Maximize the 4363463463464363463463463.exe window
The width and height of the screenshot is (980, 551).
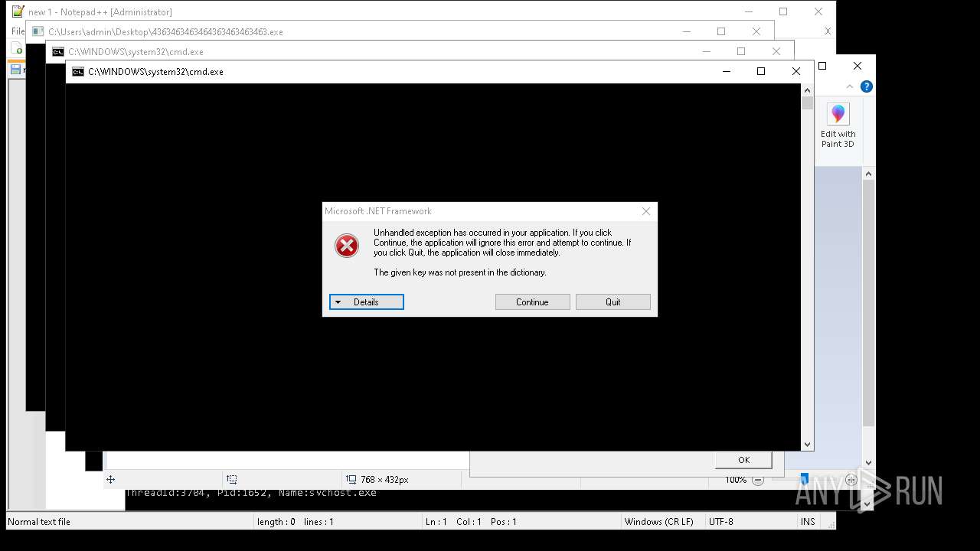[721, 31]
